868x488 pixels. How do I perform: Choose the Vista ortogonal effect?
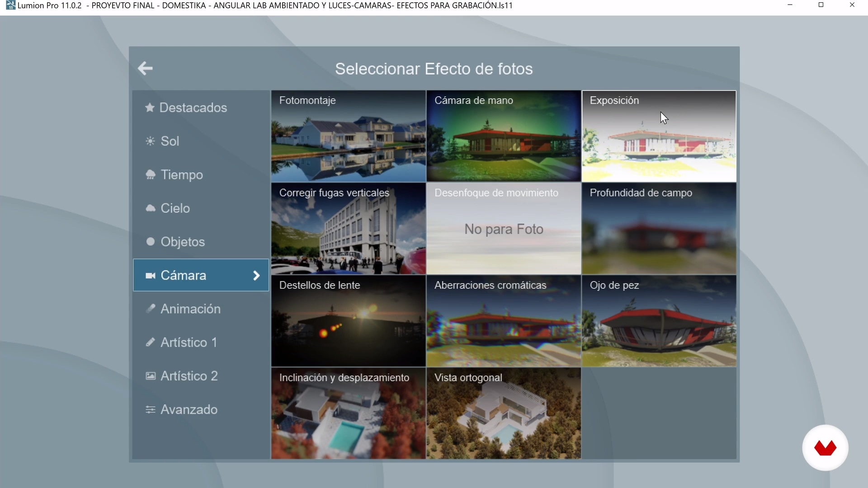coord(504,413)
